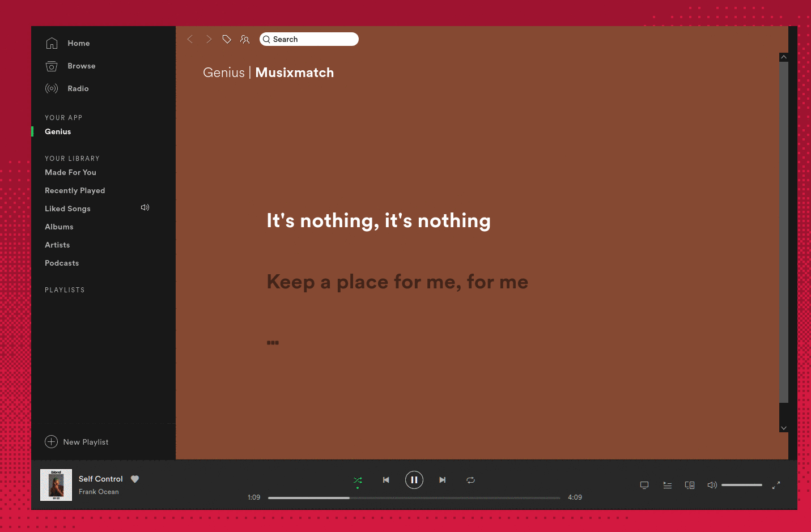Click the song title Self Control

pyautogui.click(x=100, y=479)
